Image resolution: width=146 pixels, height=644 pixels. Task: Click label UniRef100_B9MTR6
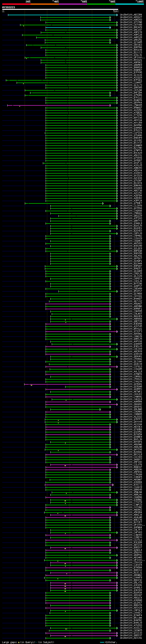[x=131, y=47]
